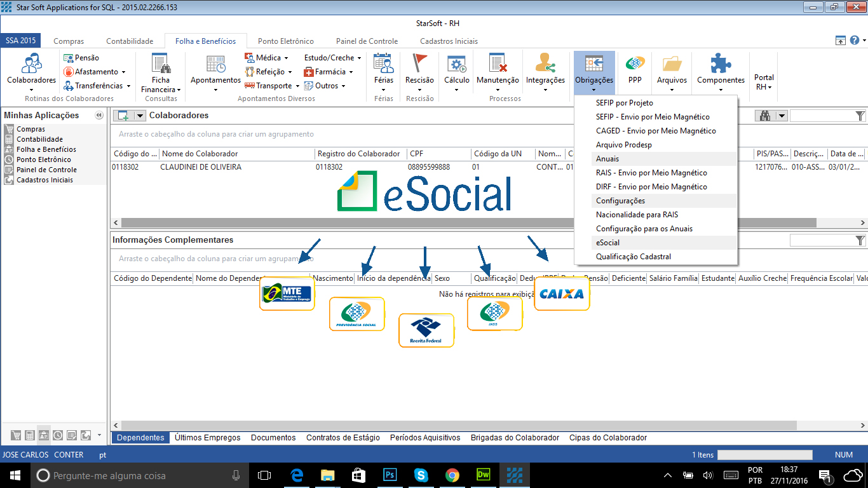Expand the Transferências dropdown

click(128, 86)
